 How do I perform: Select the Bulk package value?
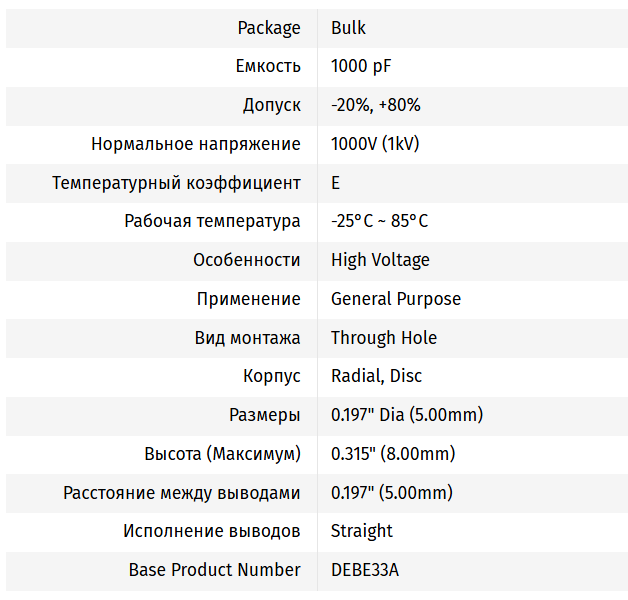pyautogui.click(x=348, y=28)
